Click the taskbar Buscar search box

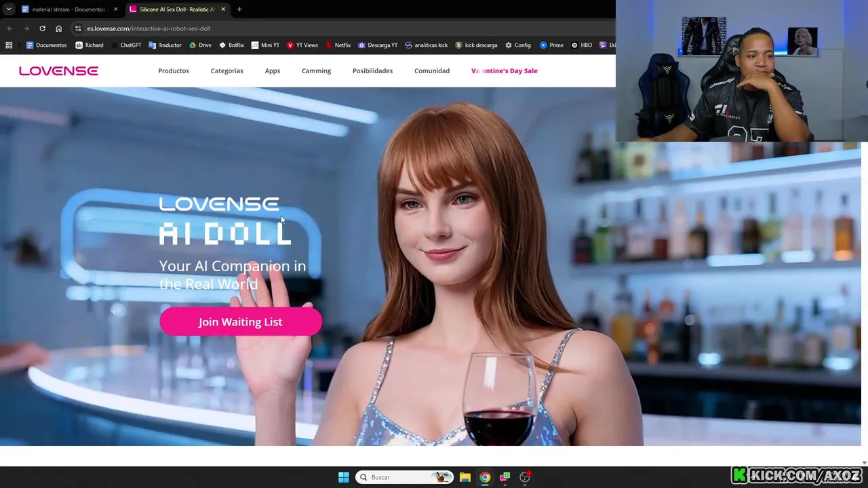pos(404,477)
